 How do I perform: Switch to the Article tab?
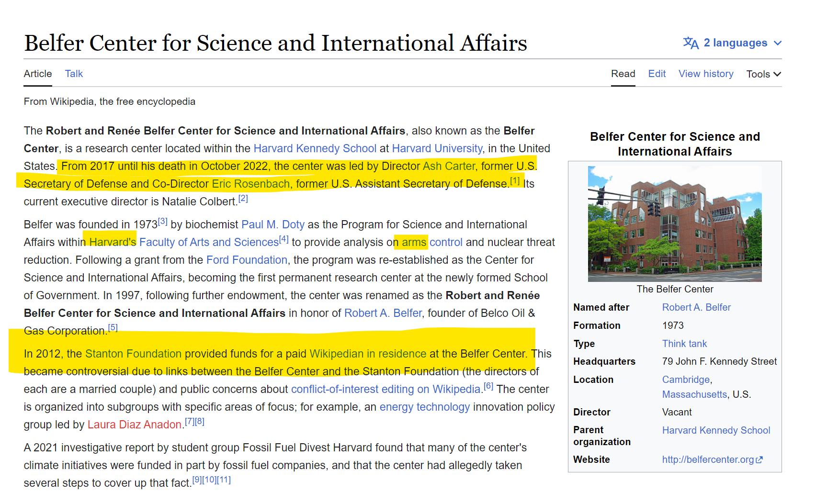[x=38, y=74]
